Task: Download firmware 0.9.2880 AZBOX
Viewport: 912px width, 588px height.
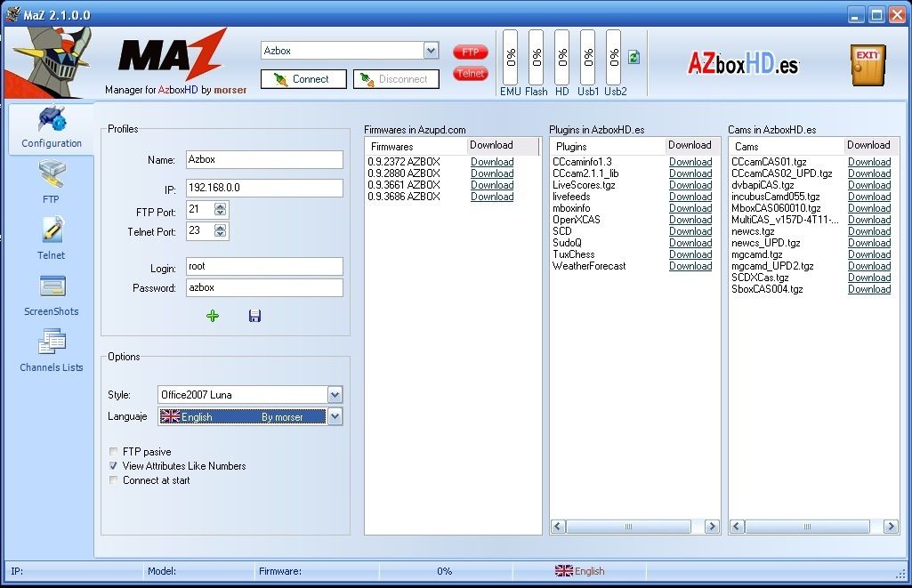Action: [492, 173]
